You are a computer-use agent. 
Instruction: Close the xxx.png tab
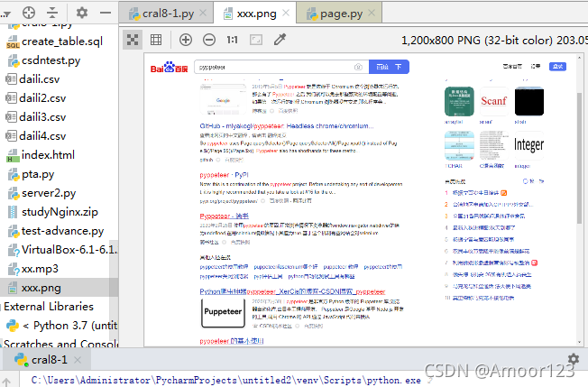286,14
